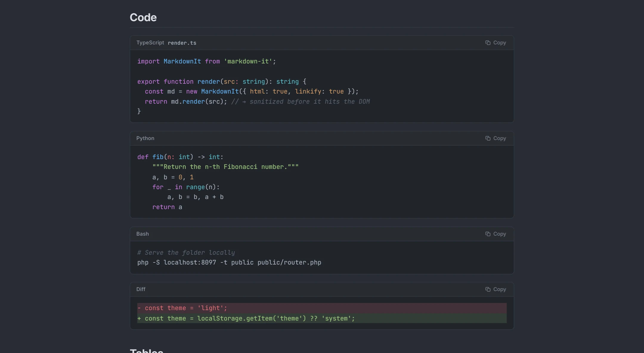Click the "Bash" language label

coord(143,234)
